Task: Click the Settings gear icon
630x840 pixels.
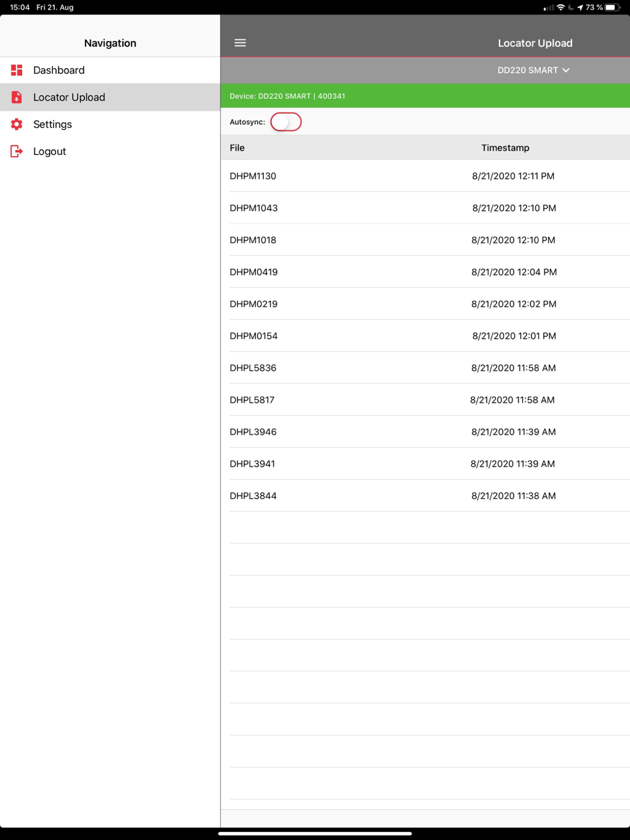Action: pyautogui.click(x=17, y=124)
